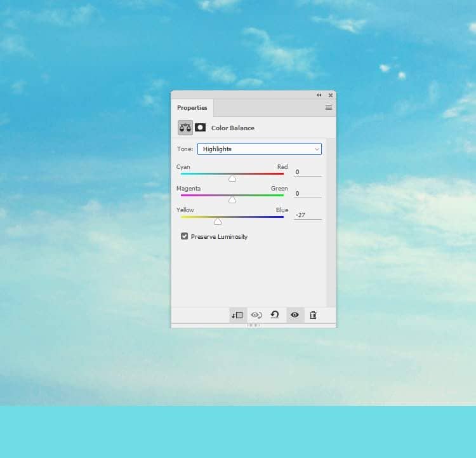Delete the adjustment layer with trash icon
Screen dimensions: 476x458
(x=313, y=315)
